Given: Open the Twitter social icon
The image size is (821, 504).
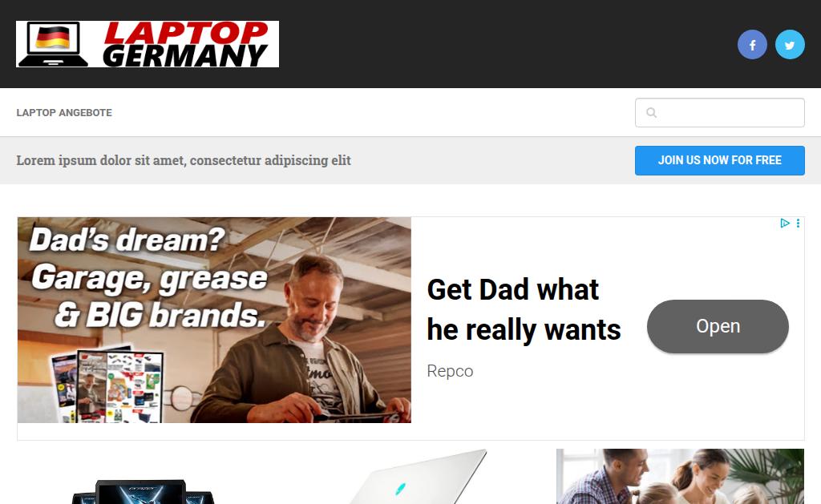Looking at the screenshot, I should [x=790, y=45].
